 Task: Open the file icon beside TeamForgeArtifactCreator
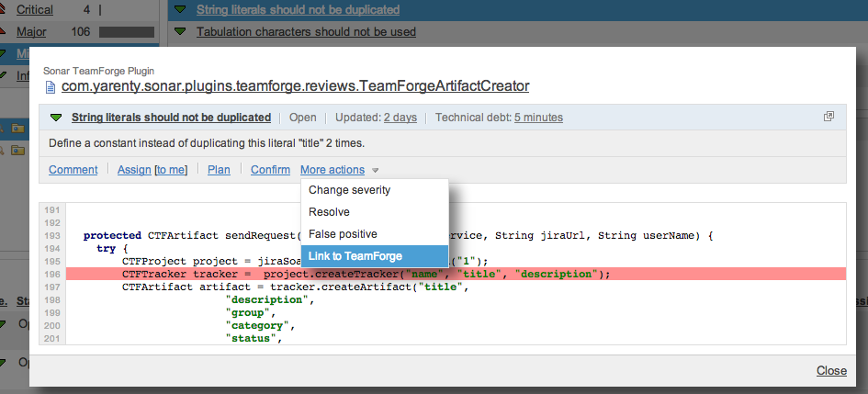pos(50,87)
